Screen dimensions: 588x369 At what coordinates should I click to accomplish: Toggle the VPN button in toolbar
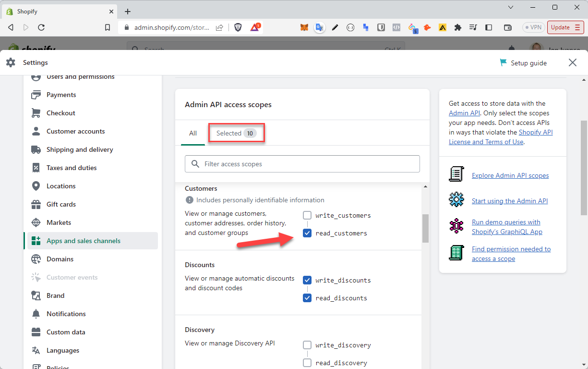pos(533,27)
